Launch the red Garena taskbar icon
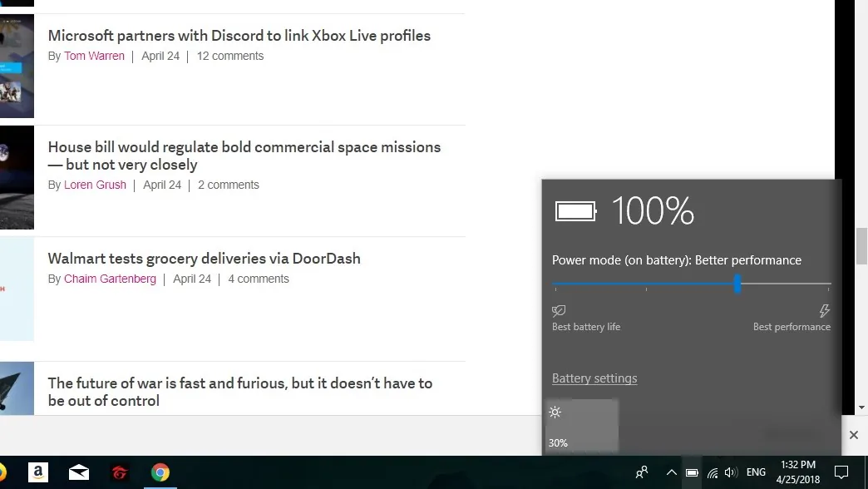The image size is (868, 489). [x=120, y=472]
